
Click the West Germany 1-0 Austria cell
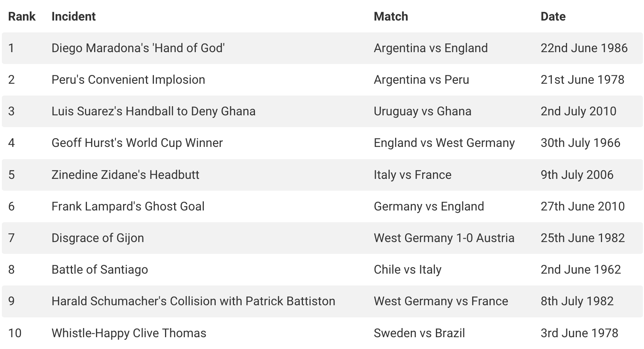click(444, 238)
